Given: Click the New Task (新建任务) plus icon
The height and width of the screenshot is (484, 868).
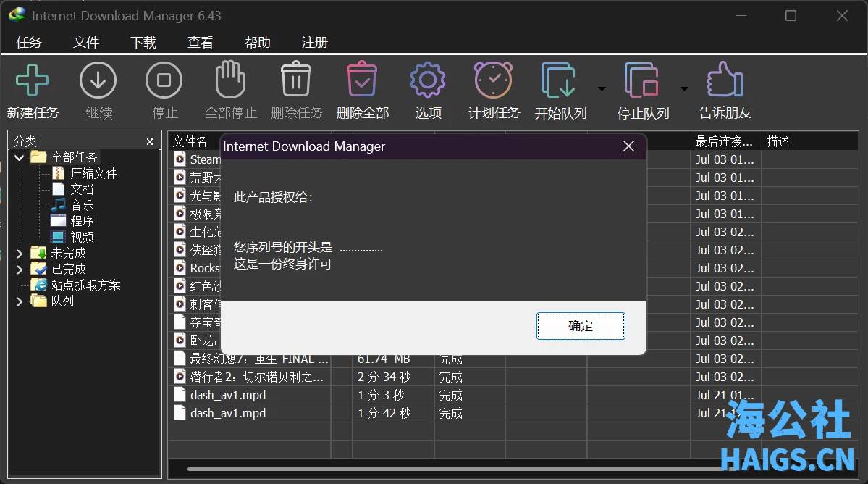Looking at the screenshot, I should [32, 81].
